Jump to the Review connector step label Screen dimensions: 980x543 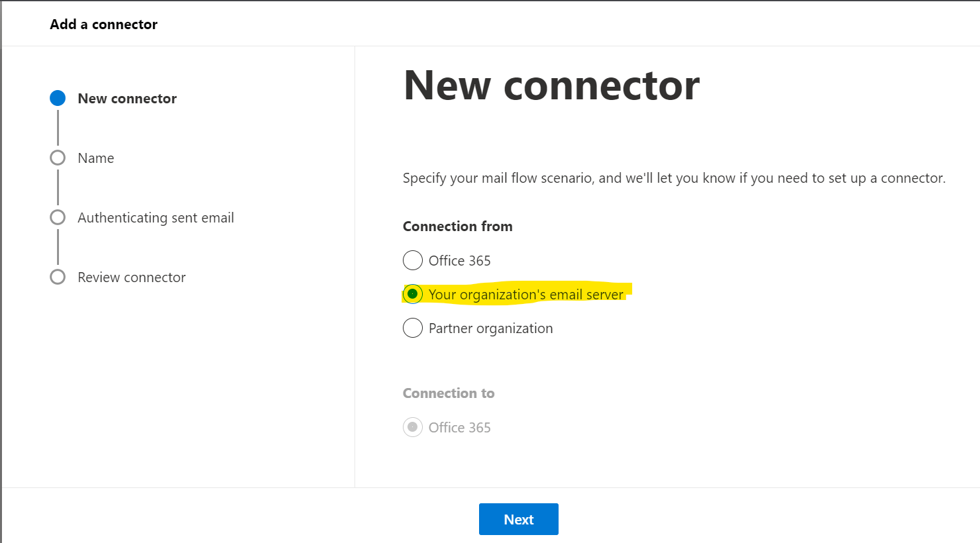point(131,277)
